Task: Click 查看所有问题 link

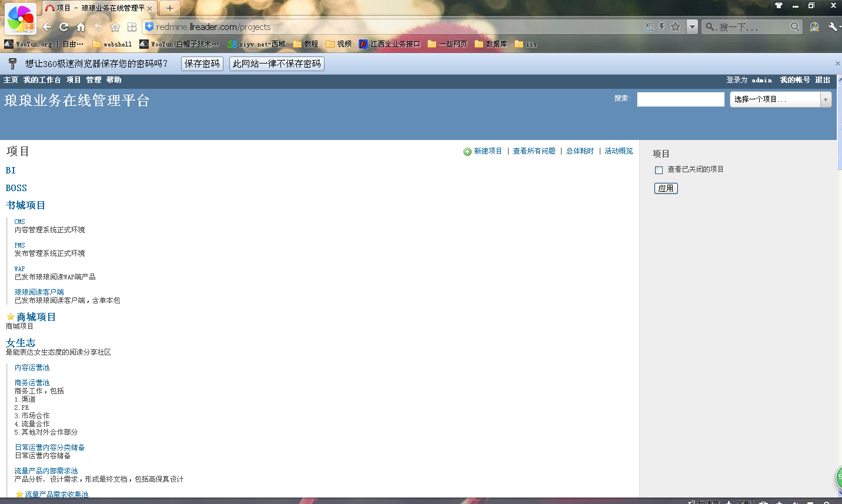Action: pyautogui.click(x=534, y=151)
